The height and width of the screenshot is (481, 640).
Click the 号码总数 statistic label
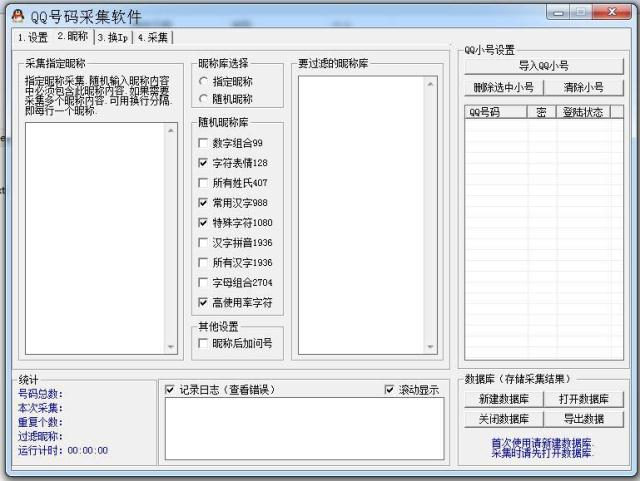click(40, 394)
